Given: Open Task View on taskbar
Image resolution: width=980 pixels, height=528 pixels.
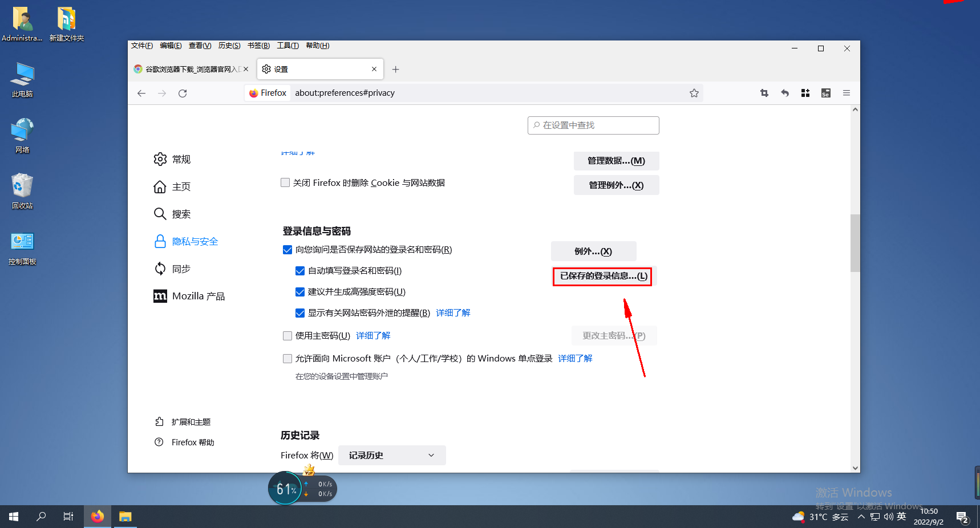Looking at the screenshot, I should (x=68, y=517).
